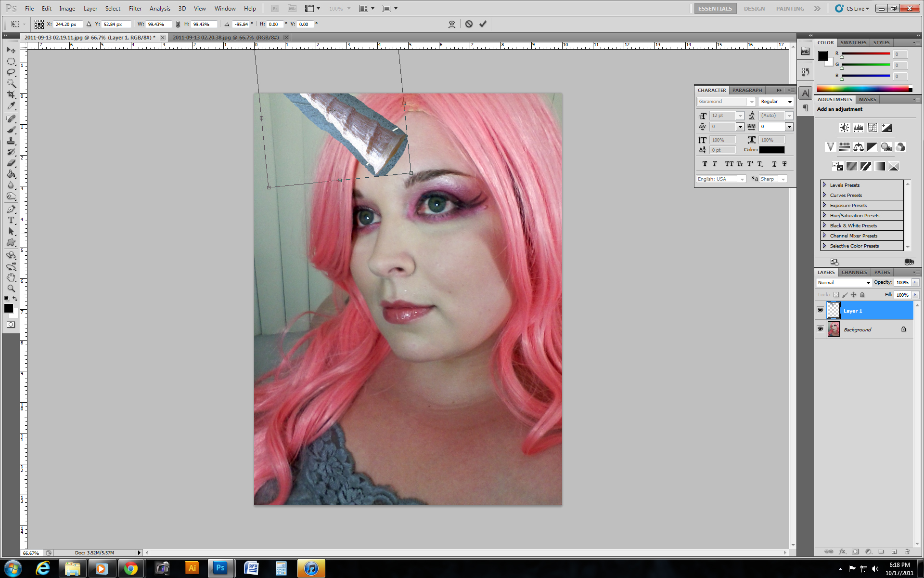
Task: Open the anti-aliasing Sharp dropdown
Action: (x=773, y=179)
